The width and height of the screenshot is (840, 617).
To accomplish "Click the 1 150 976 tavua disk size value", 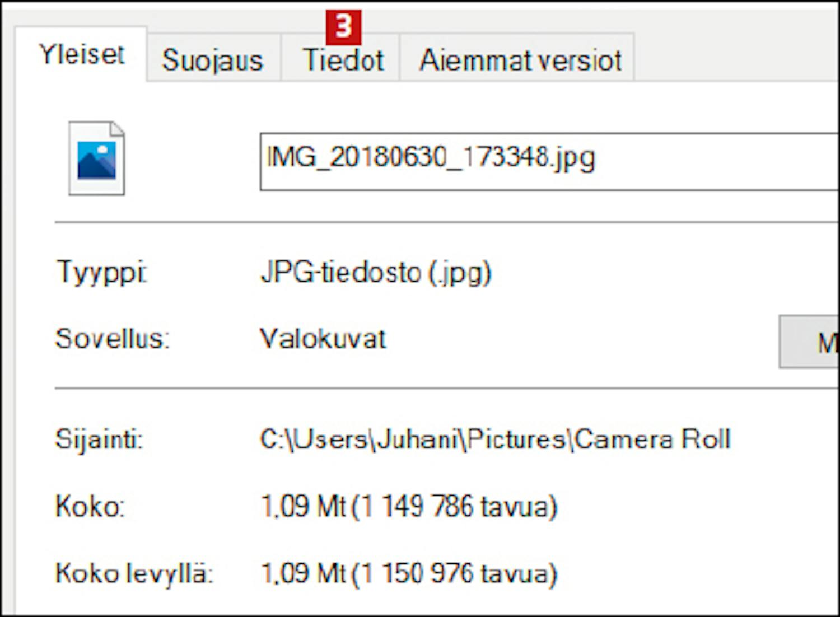I will pyautogui.click(x=409, y=573).
